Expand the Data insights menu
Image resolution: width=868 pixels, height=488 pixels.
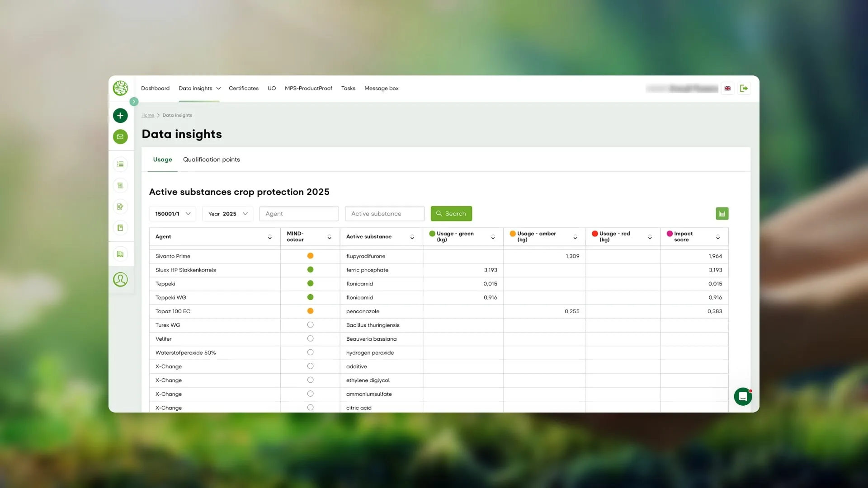[199, 89]
